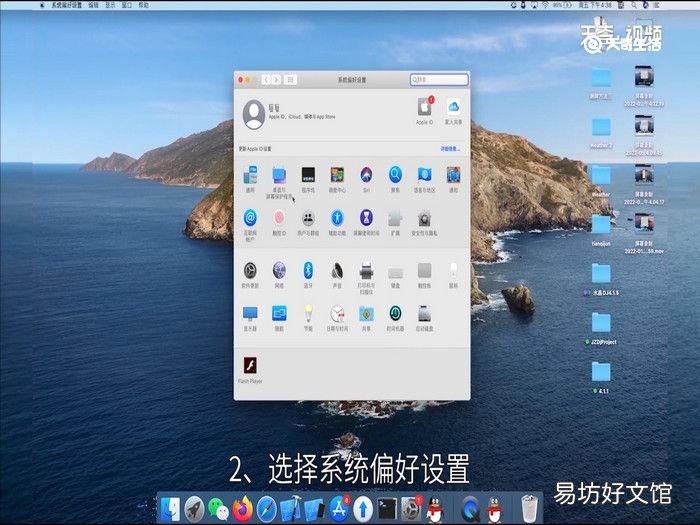
Task: Open QuickTime Player in the Dock
Action: [471, 509]
